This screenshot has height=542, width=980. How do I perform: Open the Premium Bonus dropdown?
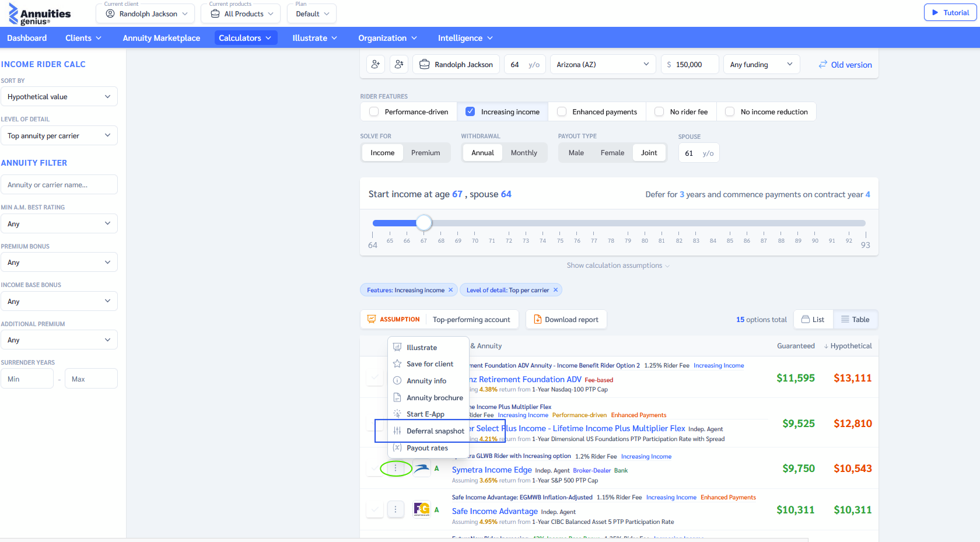tap(59, 262)
